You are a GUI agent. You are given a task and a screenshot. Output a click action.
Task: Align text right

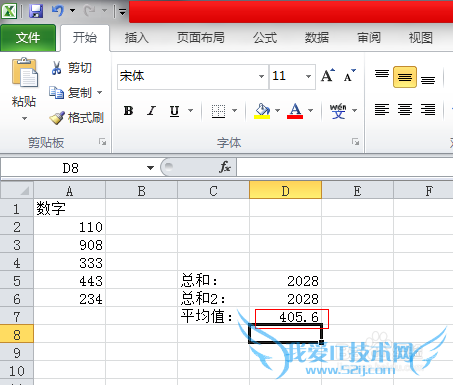428,110
